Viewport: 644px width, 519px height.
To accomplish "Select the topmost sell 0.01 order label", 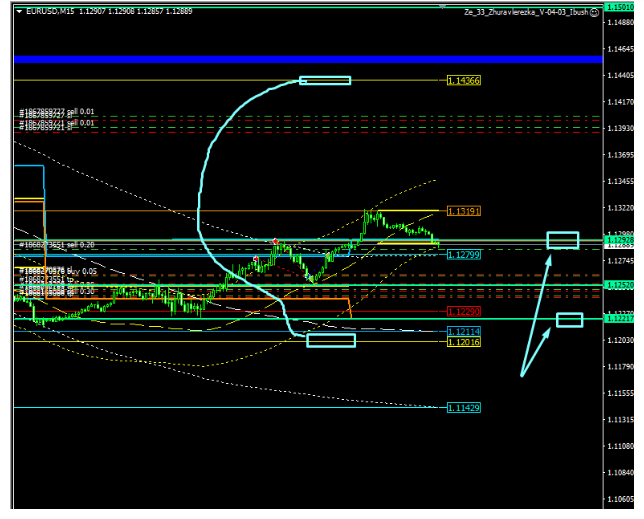I will tap(58, 112).
